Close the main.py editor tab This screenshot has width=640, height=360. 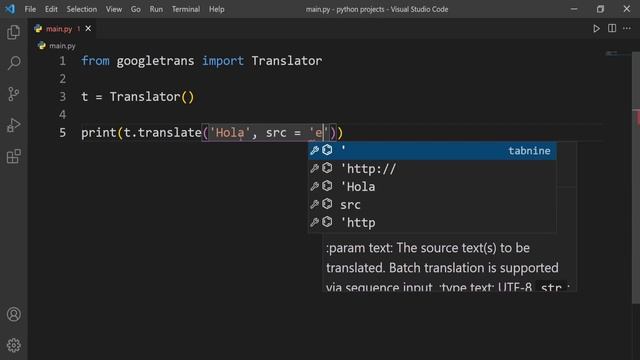pos(88,29)
